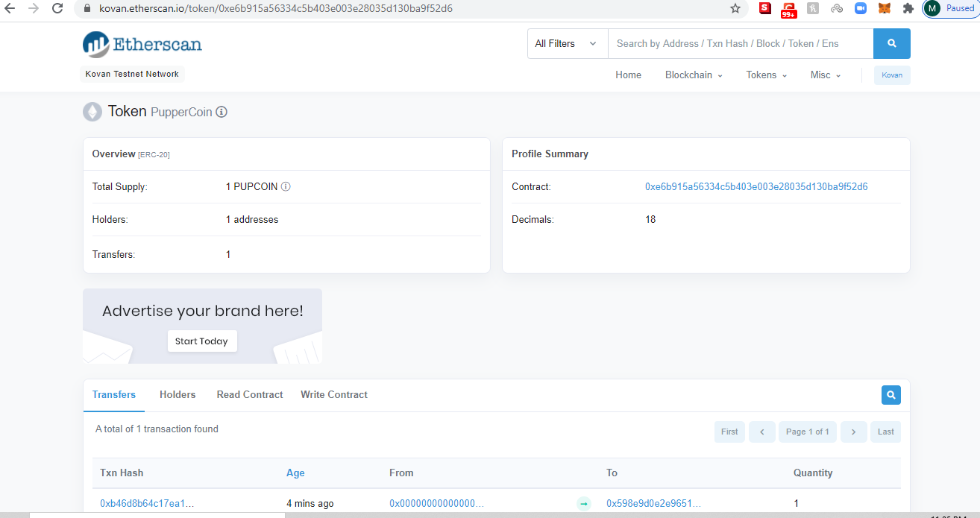Click the next page chevron
Image resolution: width=980 pixels, height=518 pixels.
pyautogui.click(x=854, y=432)
